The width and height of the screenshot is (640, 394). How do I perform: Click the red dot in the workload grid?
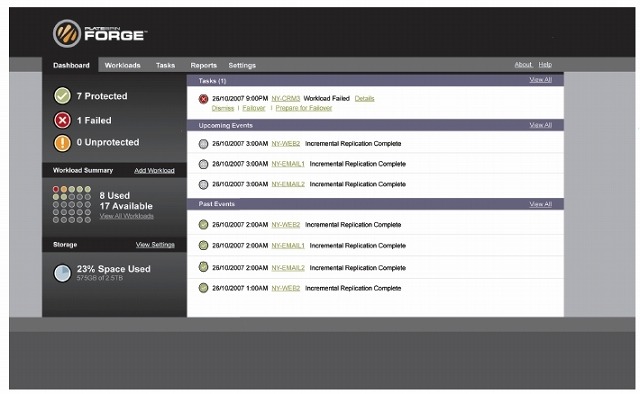(x=56, y=189)
